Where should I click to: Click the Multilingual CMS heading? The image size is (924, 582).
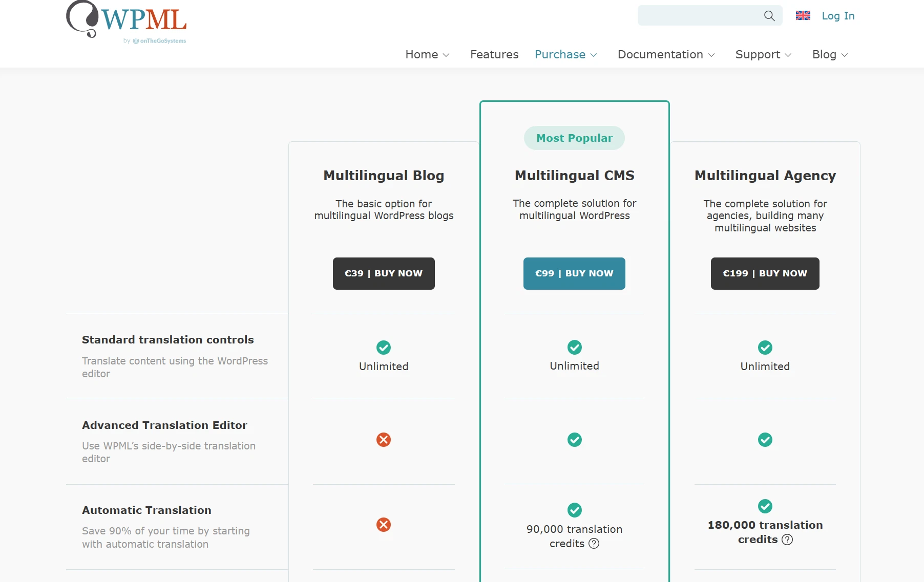tap(574, 176)
